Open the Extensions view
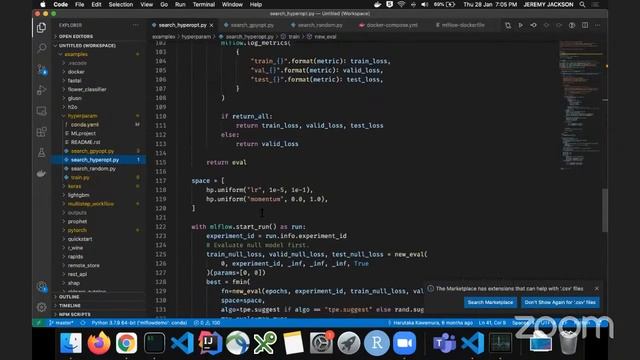 click(x=41, y=132)
